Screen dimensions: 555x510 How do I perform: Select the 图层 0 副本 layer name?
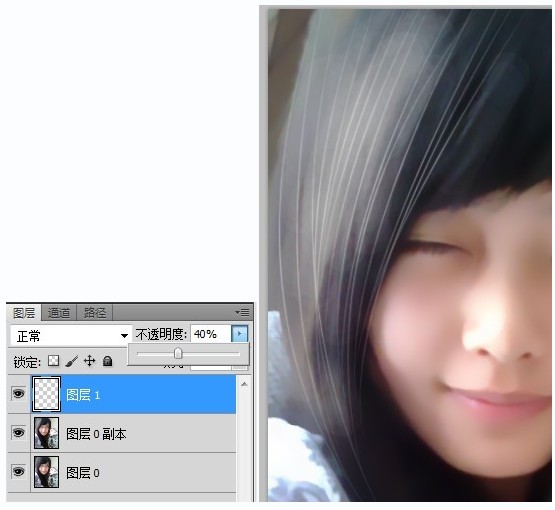pos(96,434)
